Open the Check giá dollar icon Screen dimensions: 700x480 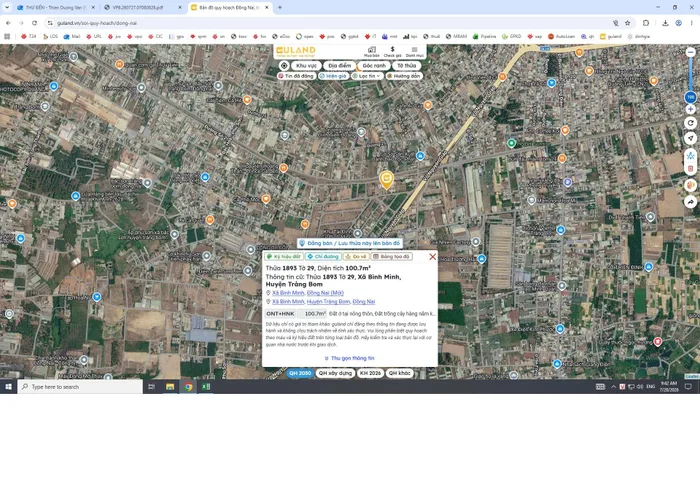(392, 51)
